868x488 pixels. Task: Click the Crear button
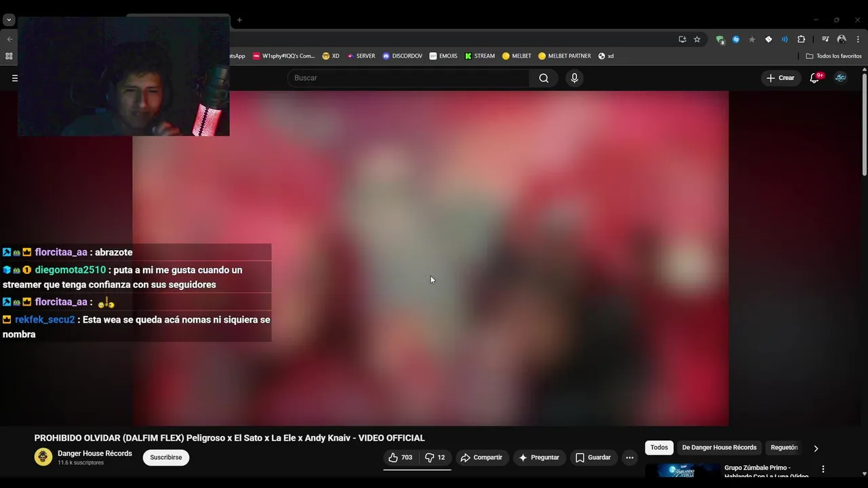click(x=781, y=78)
